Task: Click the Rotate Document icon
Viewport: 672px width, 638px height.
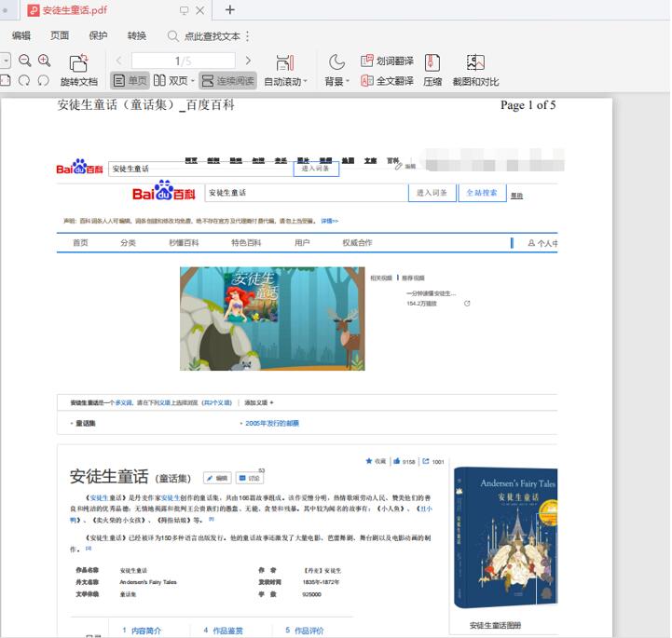Action: (x=78, y=63)
